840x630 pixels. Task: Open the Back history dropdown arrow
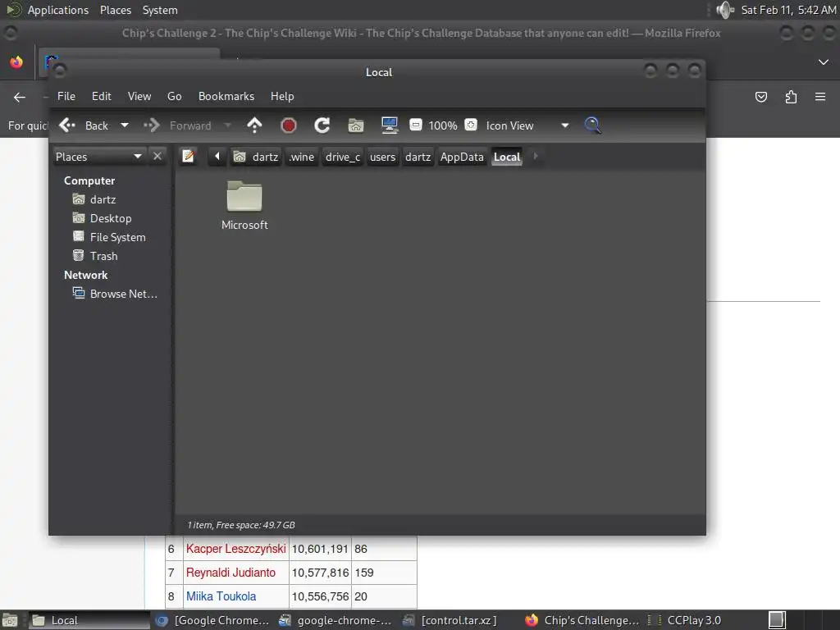125,126
